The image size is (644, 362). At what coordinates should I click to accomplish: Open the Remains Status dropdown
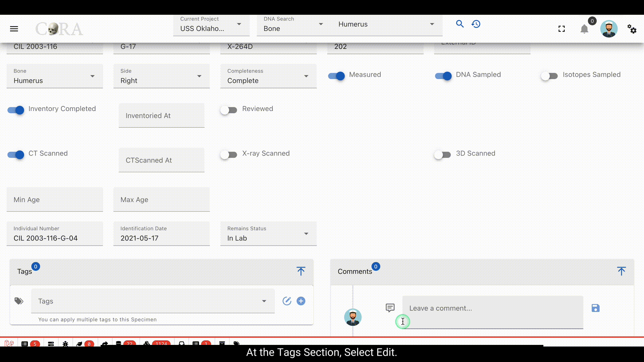pyautogui.click(x=268, y=234)
